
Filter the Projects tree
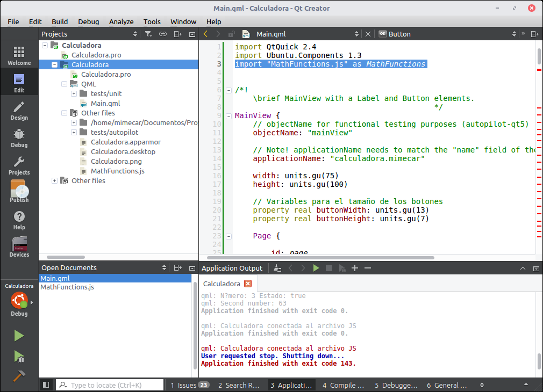tap(148, 34)
